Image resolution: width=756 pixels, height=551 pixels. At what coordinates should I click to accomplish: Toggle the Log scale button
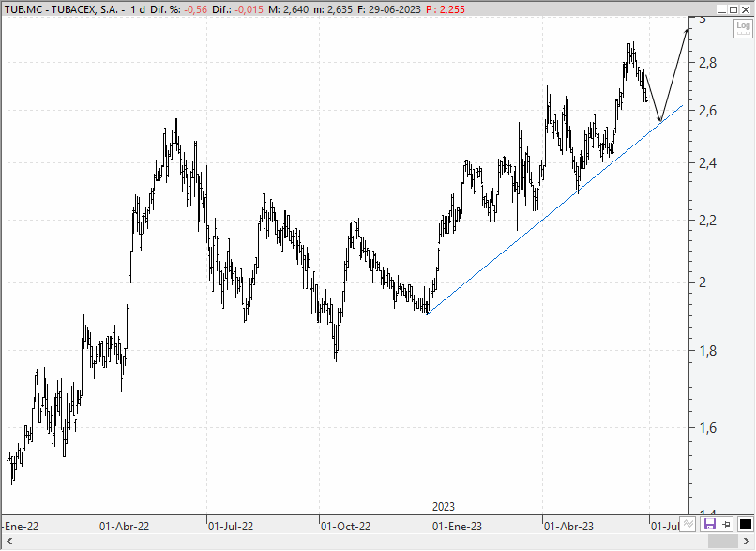click(743, 28)
